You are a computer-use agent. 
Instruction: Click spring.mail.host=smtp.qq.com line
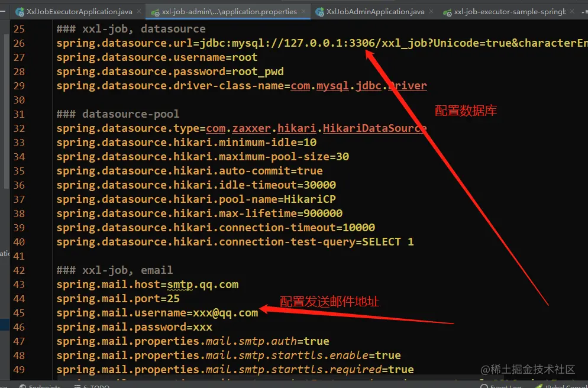(147, 284)
